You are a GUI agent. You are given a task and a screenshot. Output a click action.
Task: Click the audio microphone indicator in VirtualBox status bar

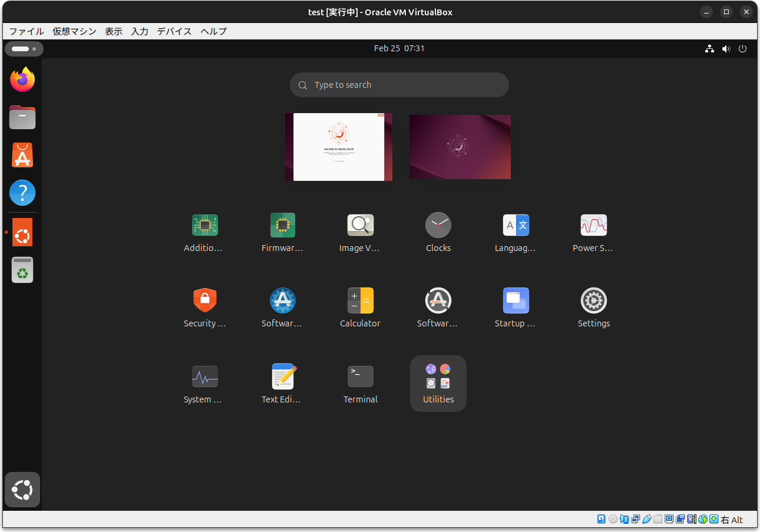click(624, 519)
